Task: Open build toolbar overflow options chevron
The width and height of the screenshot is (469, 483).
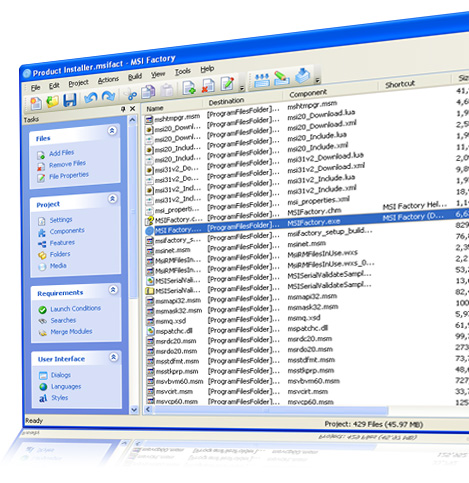Action: [317, 80]
